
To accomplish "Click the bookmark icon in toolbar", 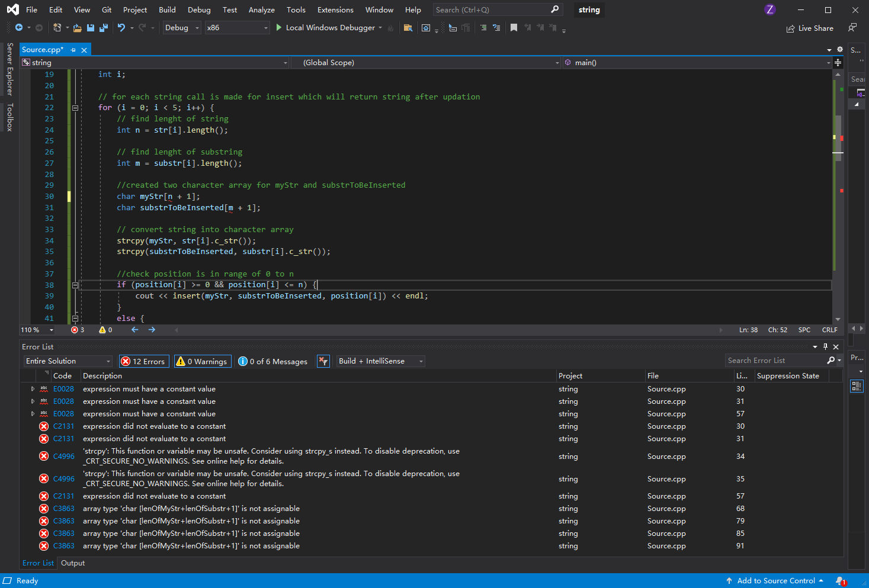I will coord(514,28).
